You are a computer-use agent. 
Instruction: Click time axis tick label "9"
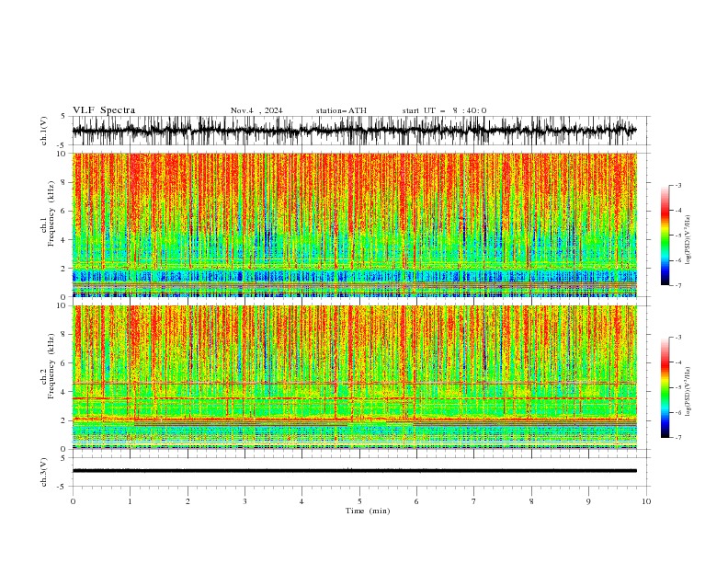(x=588, y=501)
